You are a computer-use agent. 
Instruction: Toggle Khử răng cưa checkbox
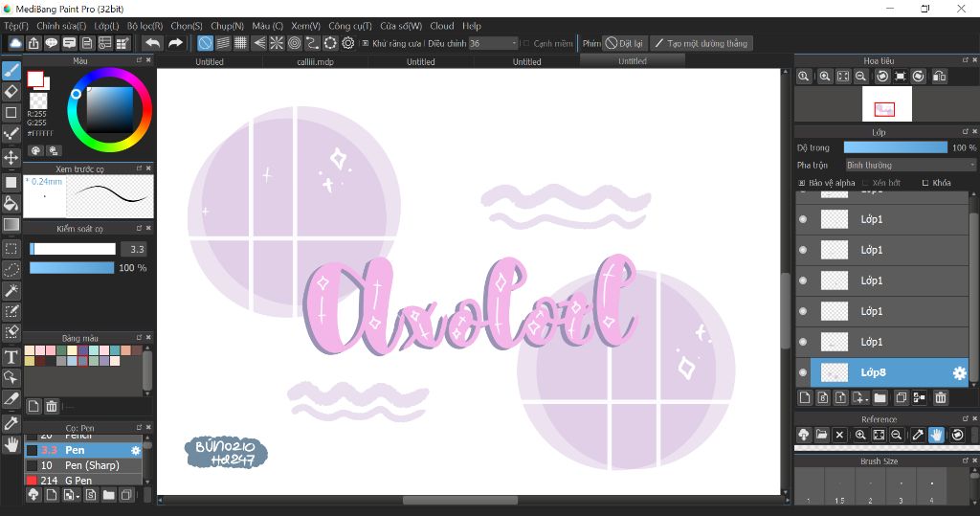click(366, 44)
